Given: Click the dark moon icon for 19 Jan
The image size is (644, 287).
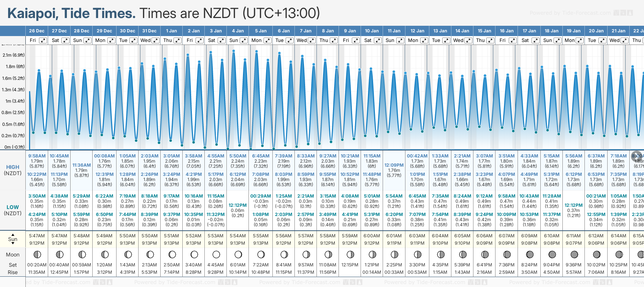Looking at the screenshot, I should tap(574, 254).
